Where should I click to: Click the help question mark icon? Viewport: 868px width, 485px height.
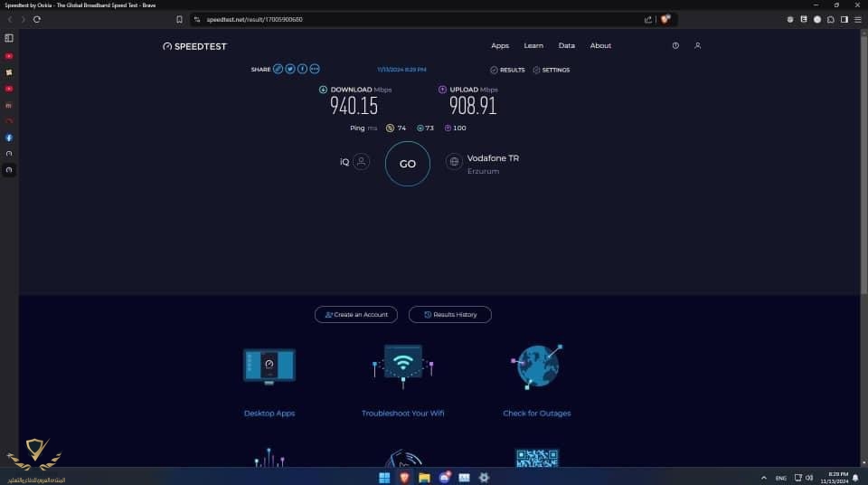click(x=675, y=46)
